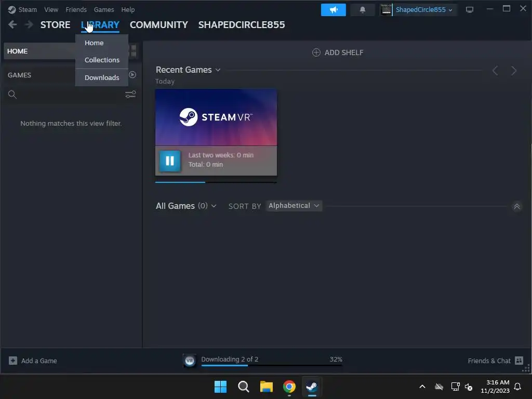Click the Downloading 2 of 2 status
The image size is (532, 399).
pos(230,360)
